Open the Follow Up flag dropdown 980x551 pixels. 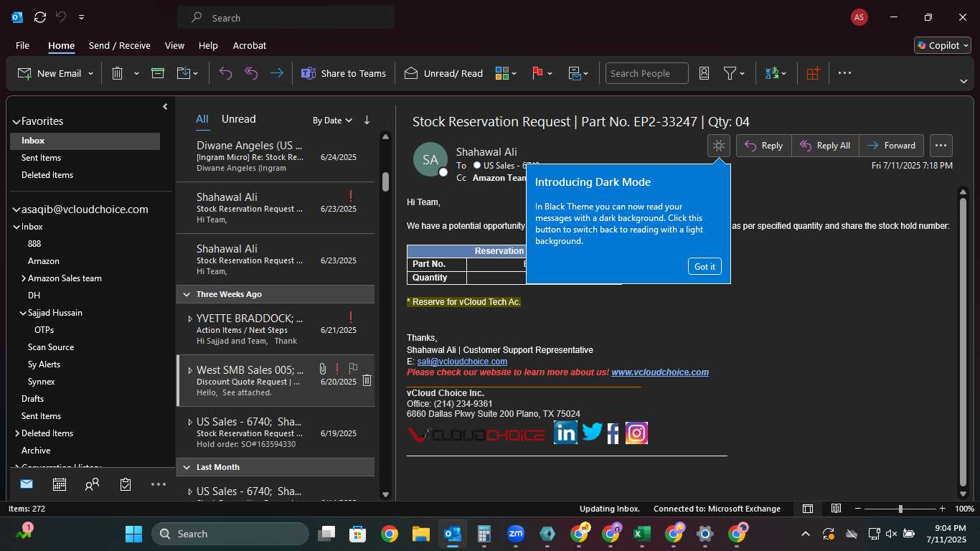tap(542, 73)
